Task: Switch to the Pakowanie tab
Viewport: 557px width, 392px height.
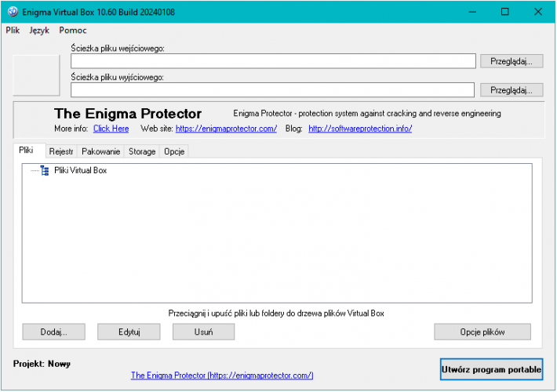Action: click(x=101, y=151)
